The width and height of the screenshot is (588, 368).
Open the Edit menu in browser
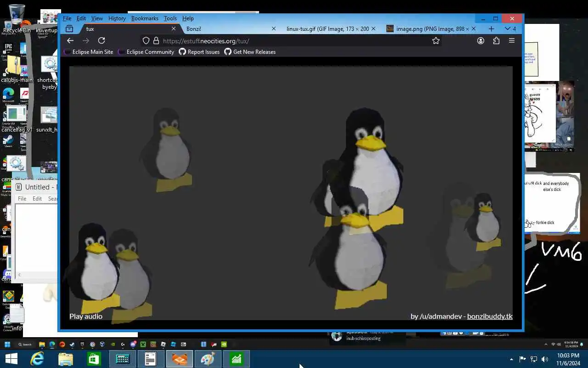point(81,18)
